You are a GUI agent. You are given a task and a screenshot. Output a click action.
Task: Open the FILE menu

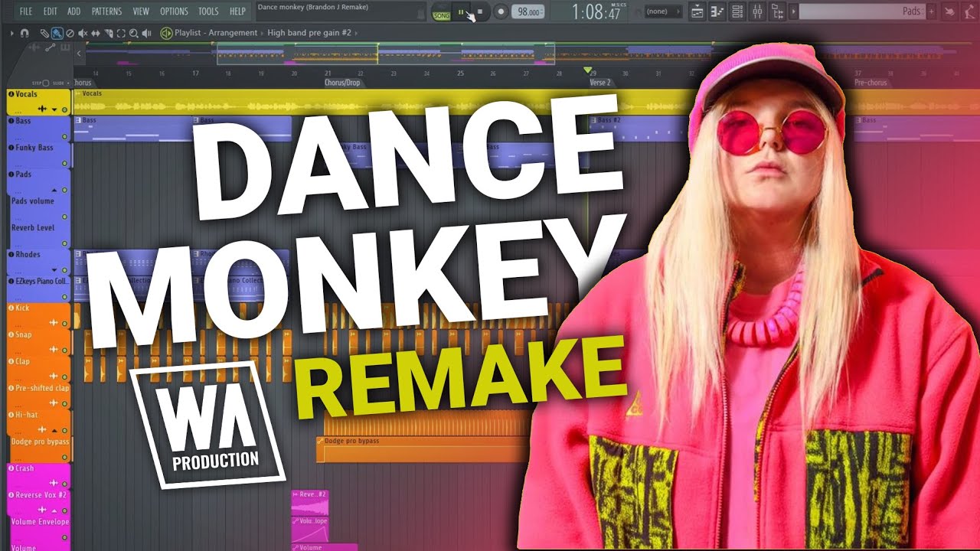point(26,11)
